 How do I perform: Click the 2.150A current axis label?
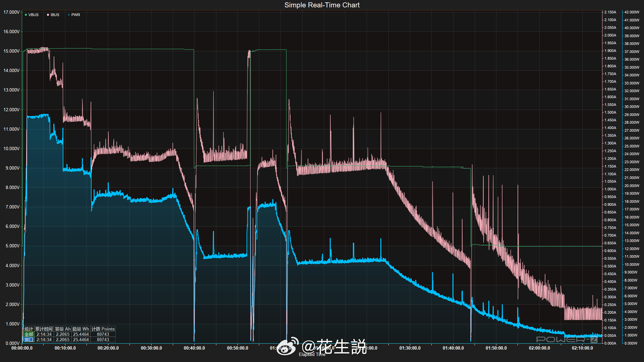click(x=610, y=12)
